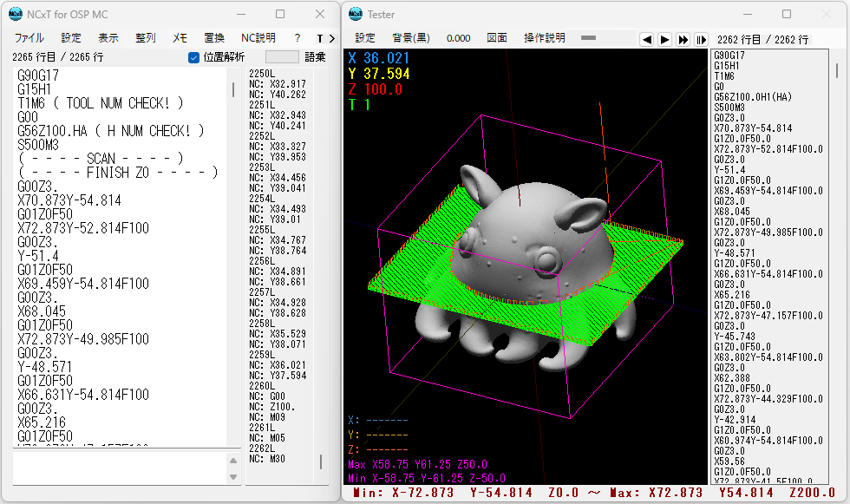Screen dimensions: 850x504
Task: Open the ファイル menu
Action: (29, 38)
